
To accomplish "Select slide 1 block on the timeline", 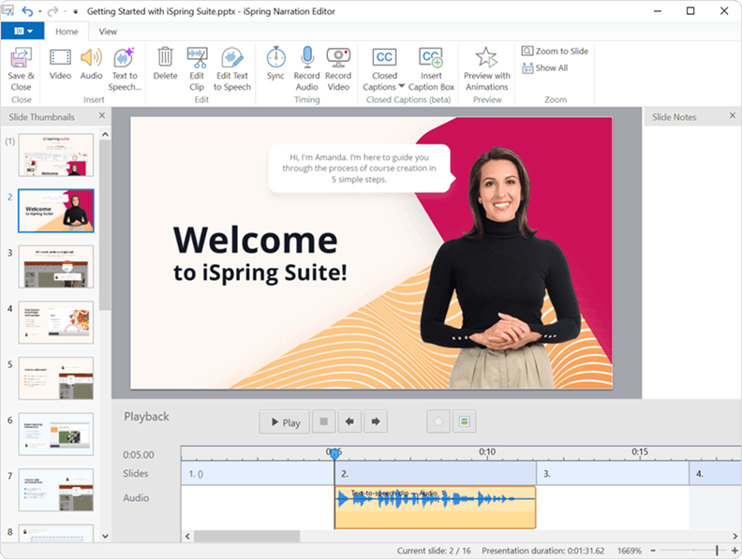I will pos(258,474).
